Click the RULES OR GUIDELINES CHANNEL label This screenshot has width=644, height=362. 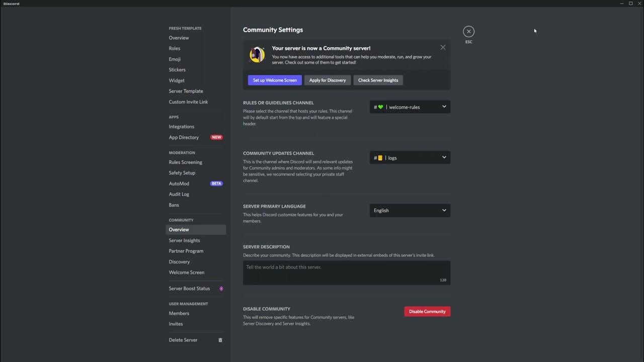tap(278, 103)
